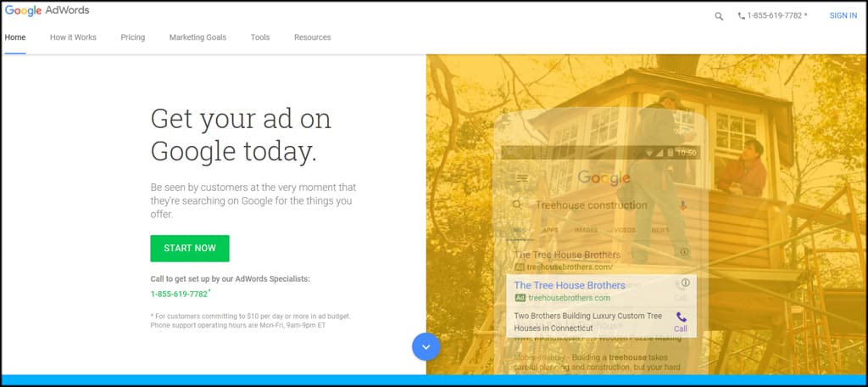Click the Two Brothers Building Luxury ad description

point(588,322)
